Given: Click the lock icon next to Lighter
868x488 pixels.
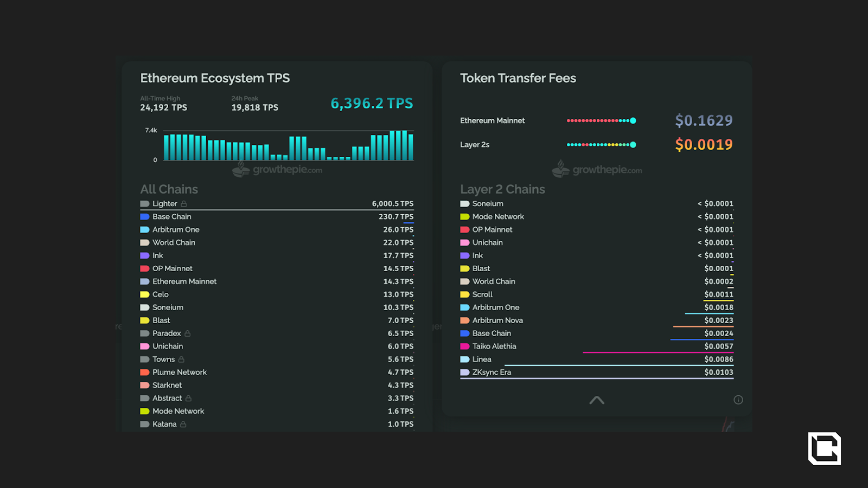Looking at the screenshot, I should pyautogui.click(x=184, y=204).
